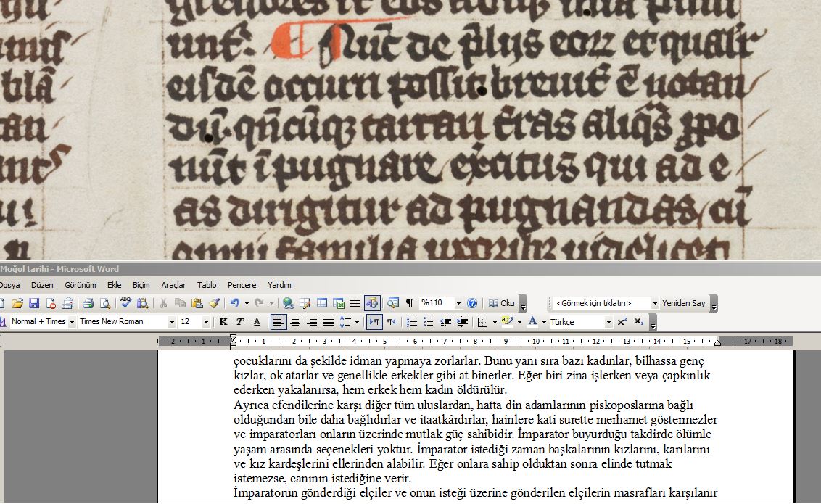Toggle italic formatting (T)
Screen dimensions: 821x504
point(240,322)
